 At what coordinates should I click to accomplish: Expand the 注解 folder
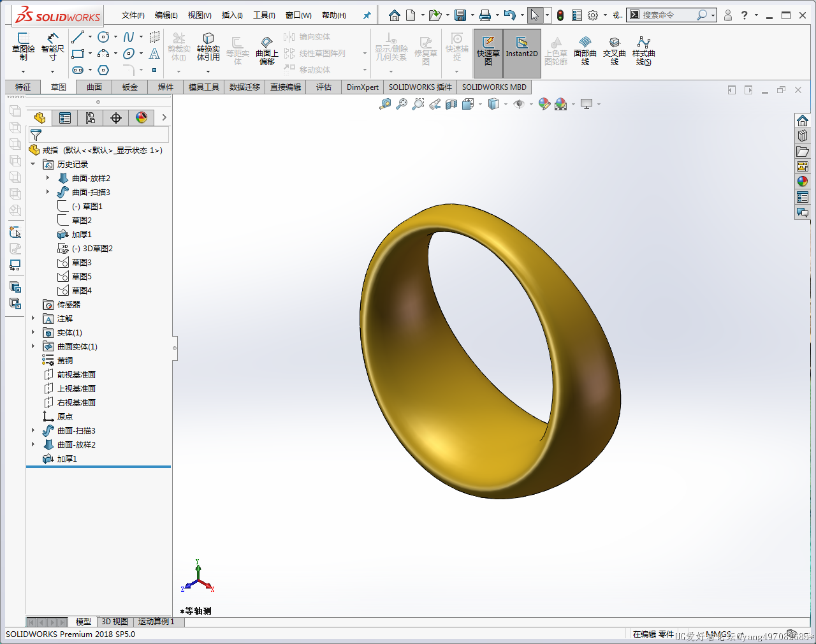click(33, 319)
